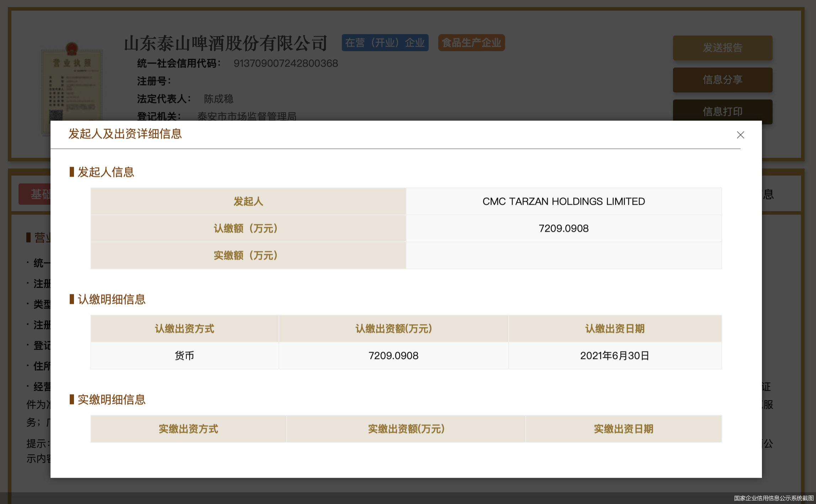The height and width of the screenshot is (504, 816).
Task: Select the red 基础 tab behind the dialog
Action: pos(35,194)
